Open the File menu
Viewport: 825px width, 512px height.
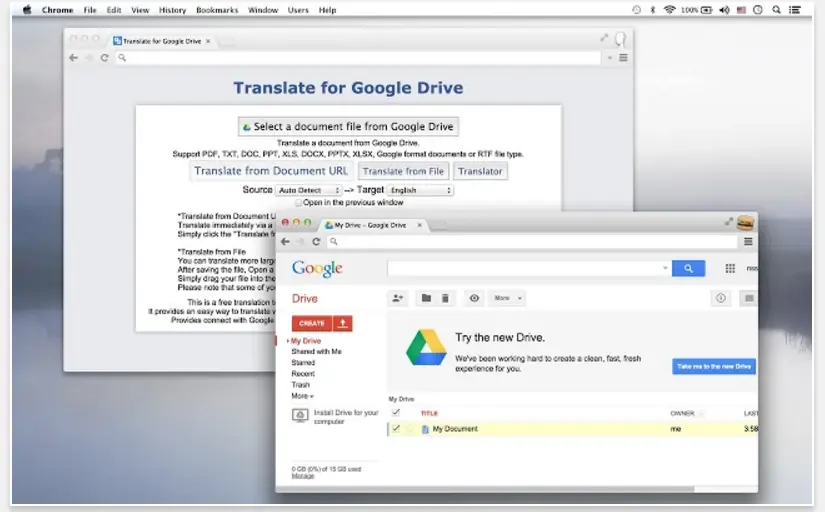[90, 10]
